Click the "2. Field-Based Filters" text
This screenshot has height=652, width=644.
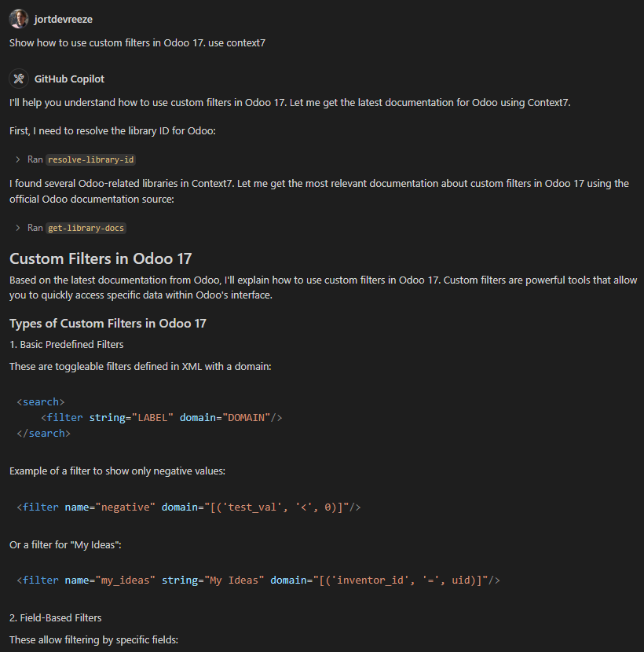point(56,618)
